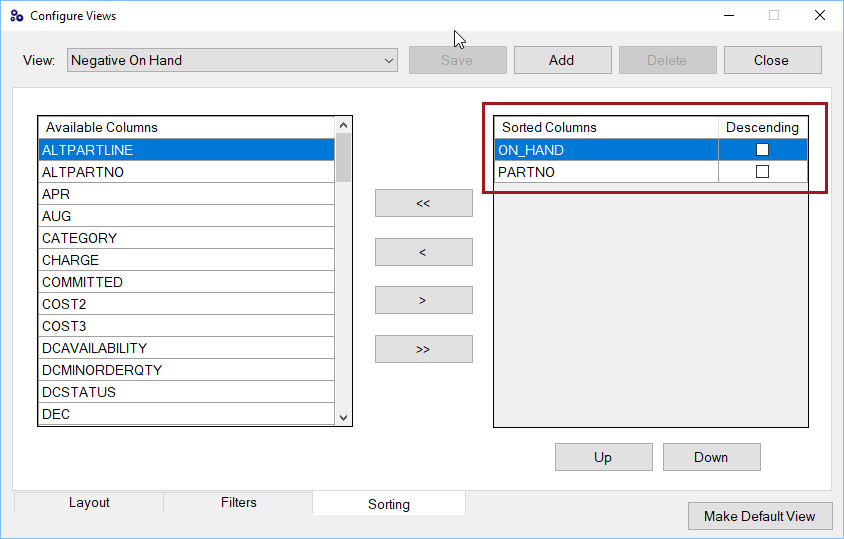Image resolution: width=844 pixels, height=539 pixels.
Task: Close the Configure Views window via X
Action: (x=820, y=16)
